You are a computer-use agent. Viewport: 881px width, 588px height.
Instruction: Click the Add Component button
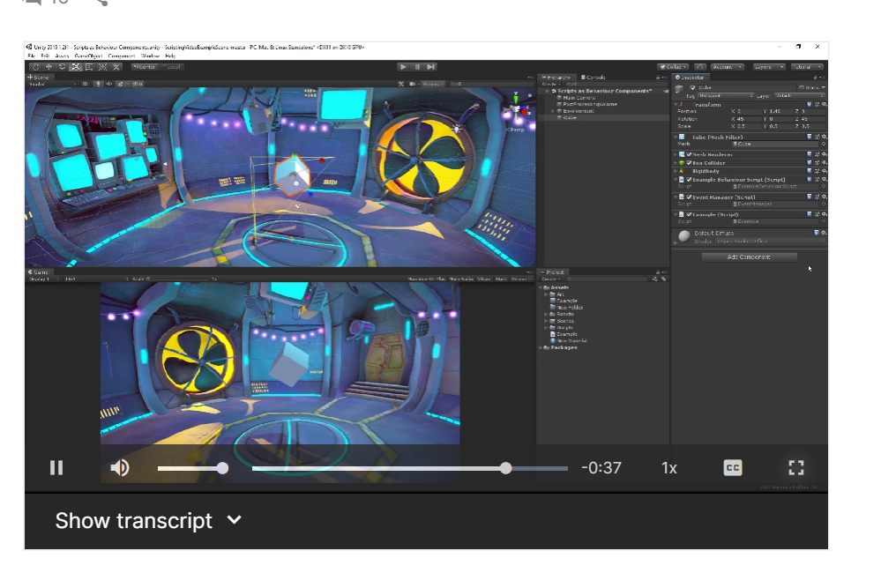749,257
